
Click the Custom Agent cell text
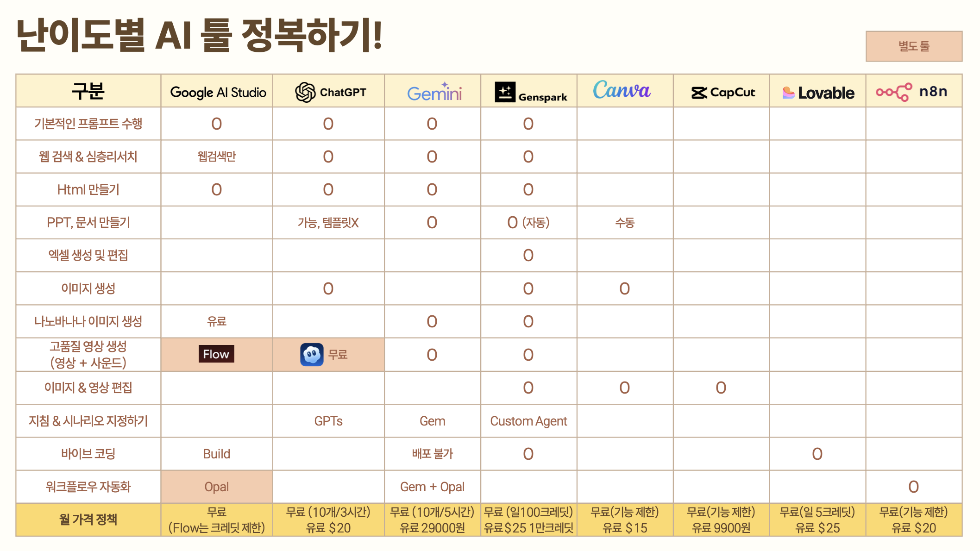pos(528,421)
